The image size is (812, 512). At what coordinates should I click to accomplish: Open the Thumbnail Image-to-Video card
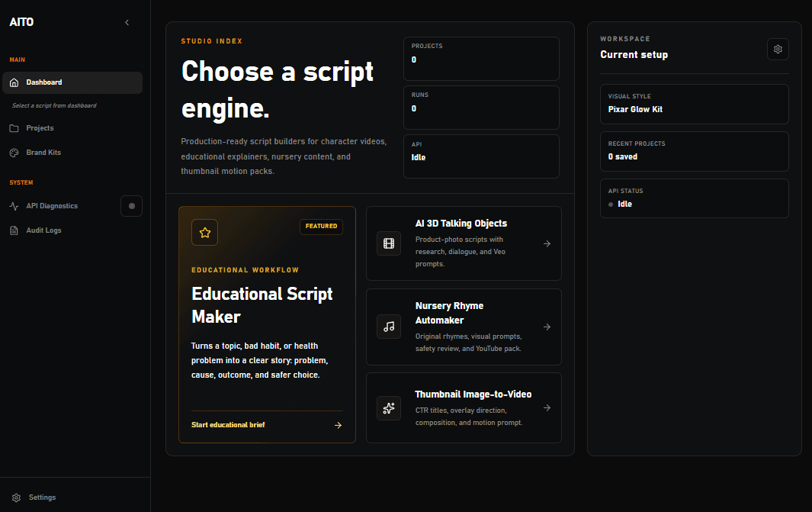click(464, 407)
